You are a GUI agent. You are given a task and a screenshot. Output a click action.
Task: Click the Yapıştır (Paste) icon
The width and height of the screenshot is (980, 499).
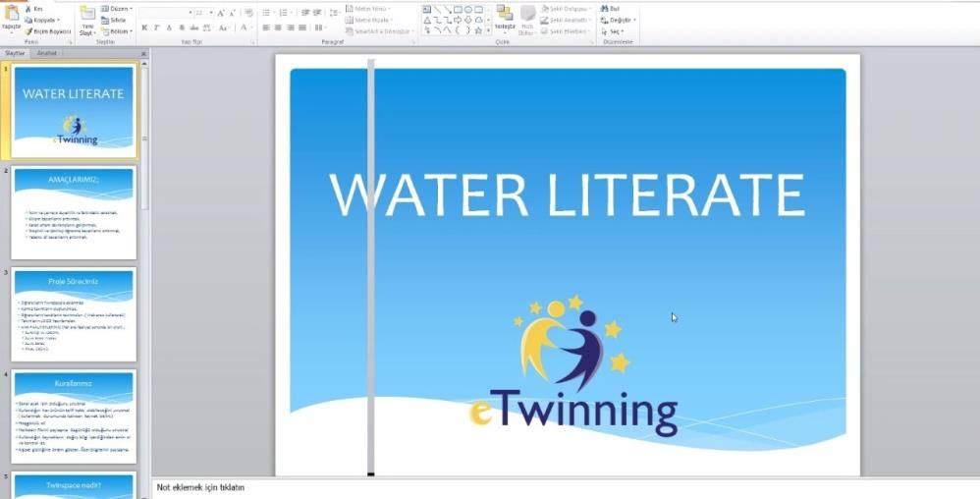(11, 16)
